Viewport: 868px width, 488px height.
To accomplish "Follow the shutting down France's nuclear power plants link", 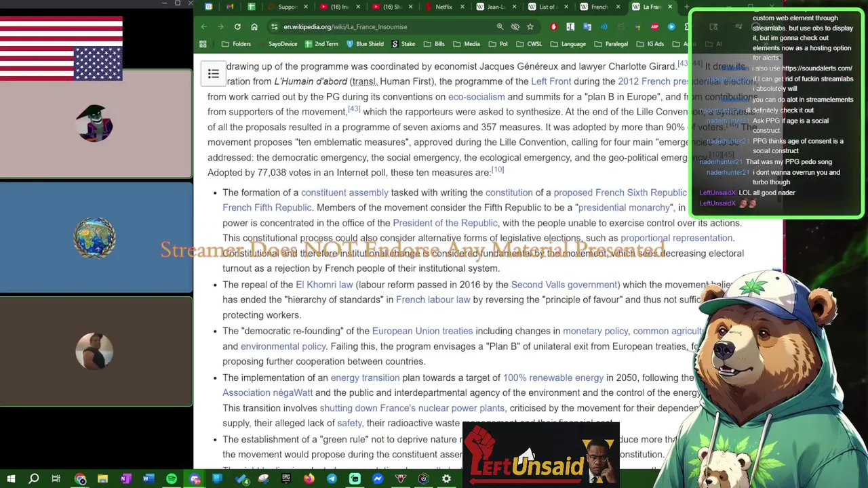I will [412, 408].
